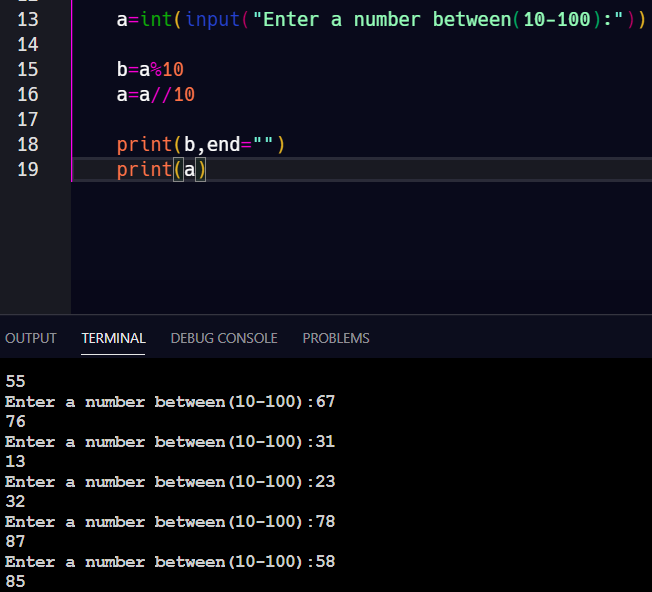The width and height of the screenshot is (652, 592).
Task: Click the 'end' argument in print on line 18
Action: [223, 144]
